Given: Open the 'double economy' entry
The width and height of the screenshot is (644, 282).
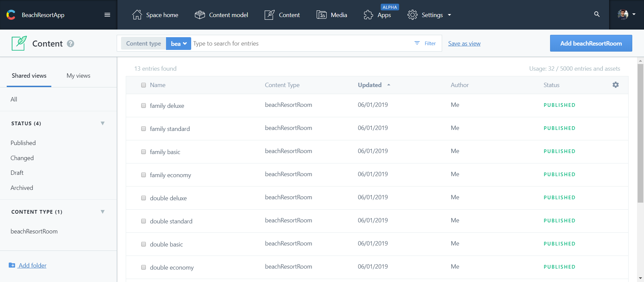Looking at the screenshot, I should pyautogui.click(x=172, y=268).
